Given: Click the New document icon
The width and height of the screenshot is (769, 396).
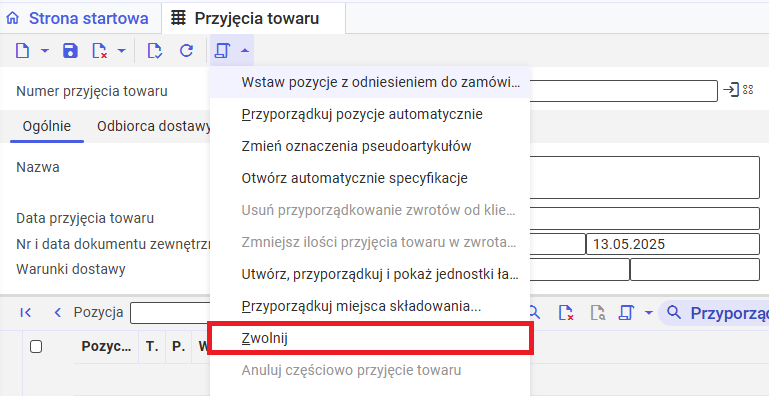Looking at the screenshot, I should (x=22, y=51).
